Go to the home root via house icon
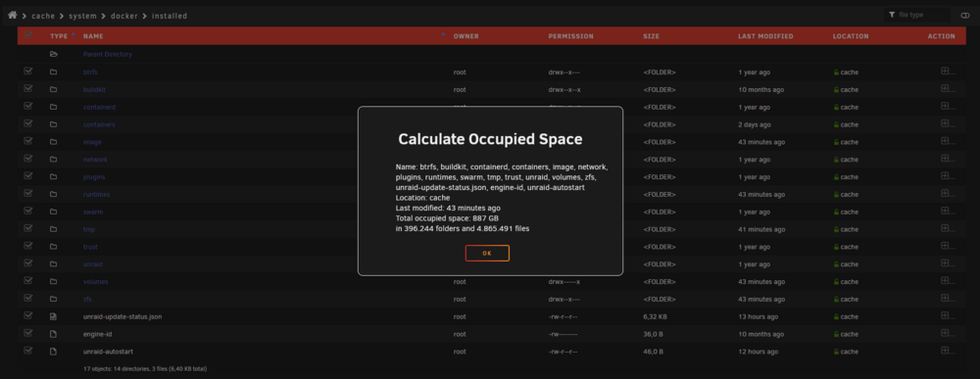Image resolution: width=980 pixels, height=379 pixels. point(13,15)
